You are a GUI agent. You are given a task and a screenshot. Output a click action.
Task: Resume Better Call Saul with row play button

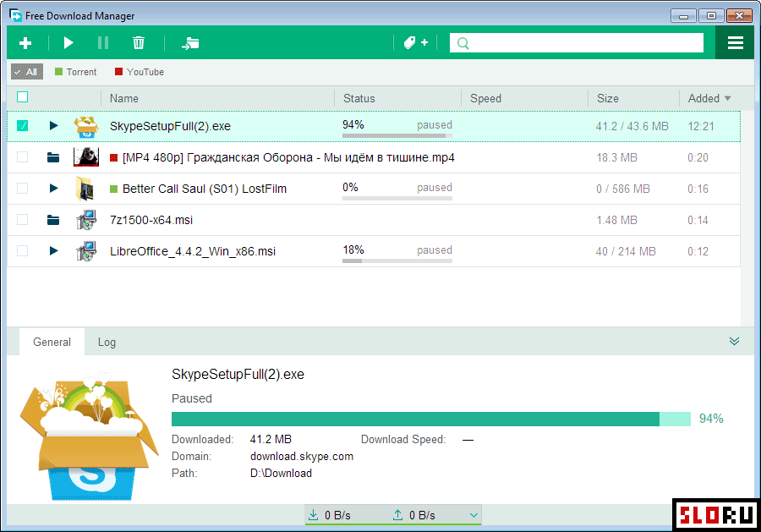point(53,189)
